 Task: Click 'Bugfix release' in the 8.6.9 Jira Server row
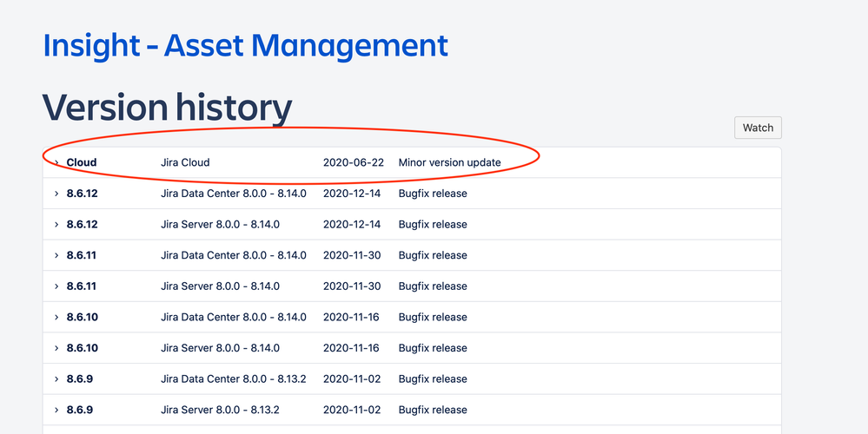(x=433, y=411)
